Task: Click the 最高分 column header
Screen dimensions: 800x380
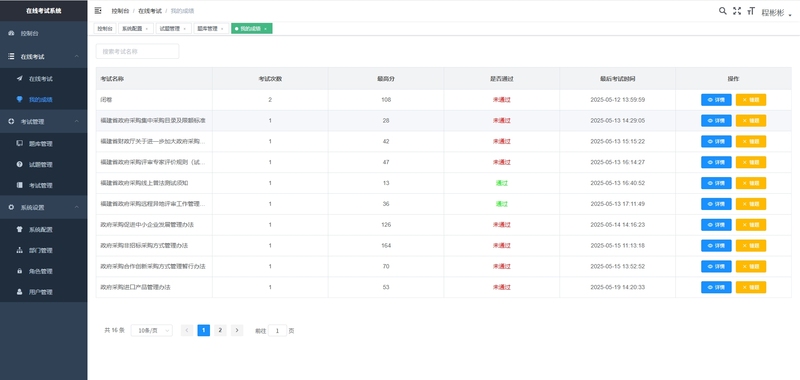Action: point(386,79)
